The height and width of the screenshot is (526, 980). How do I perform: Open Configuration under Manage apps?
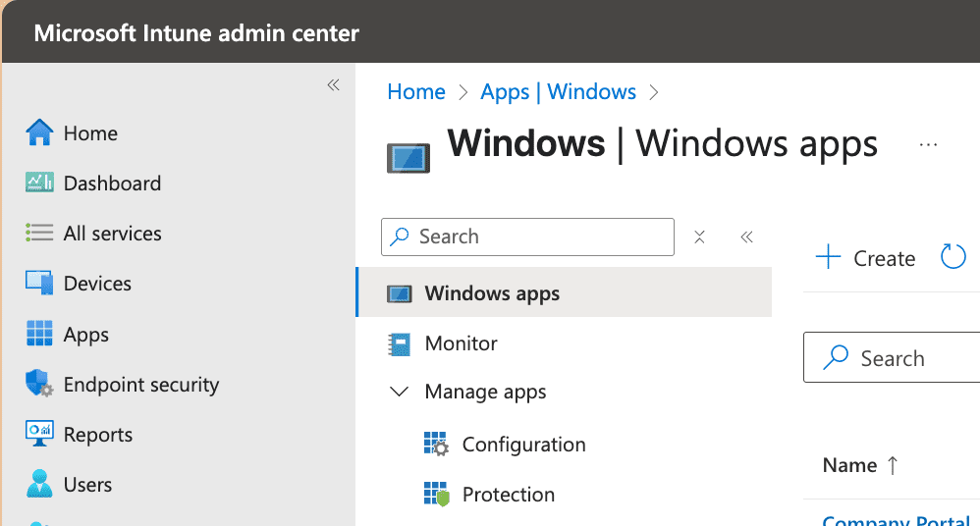(x=523, y=445)
